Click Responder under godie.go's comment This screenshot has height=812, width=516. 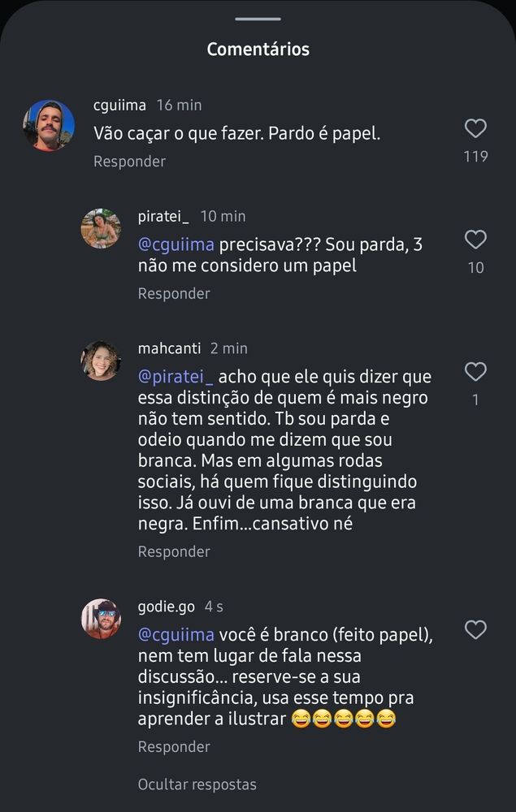click(174, 747)
